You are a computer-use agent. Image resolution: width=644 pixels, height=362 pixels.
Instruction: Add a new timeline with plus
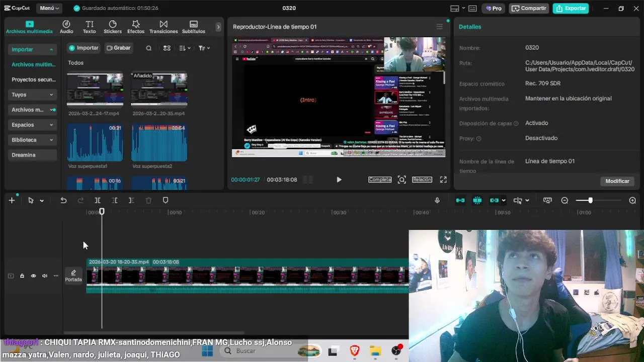[x=12, y=200]
